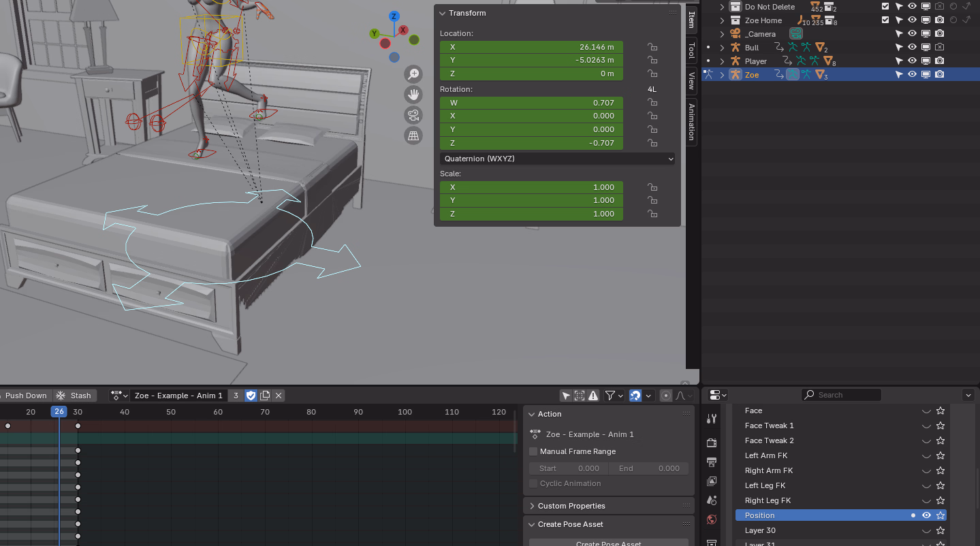Screen dimensions: 980x546
Task: Click the zoom magnifier viewport gizmo
Action: [x=413, y=74]
